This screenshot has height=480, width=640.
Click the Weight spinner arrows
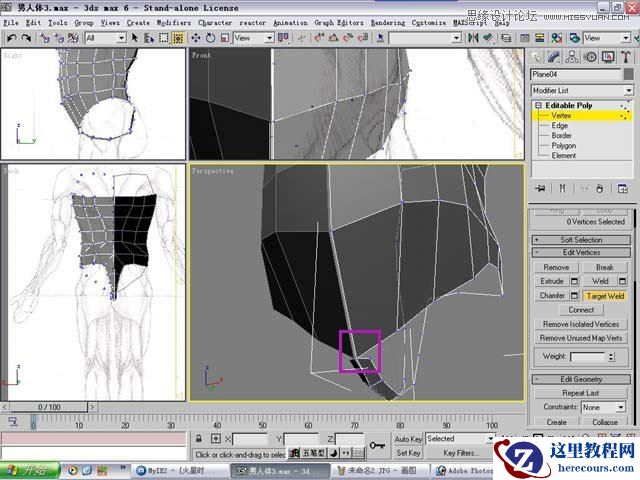pyautogui.click(x=611, y=357)
